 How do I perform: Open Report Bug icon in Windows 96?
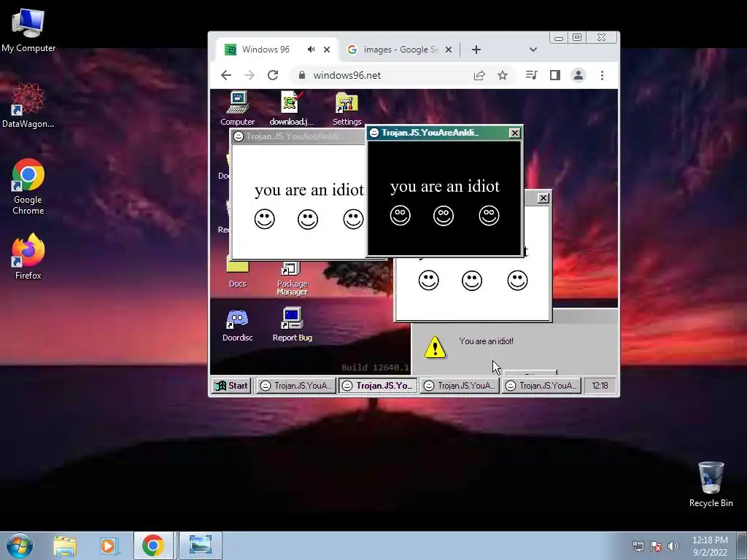pyautogui.click(x=292, y=325)
